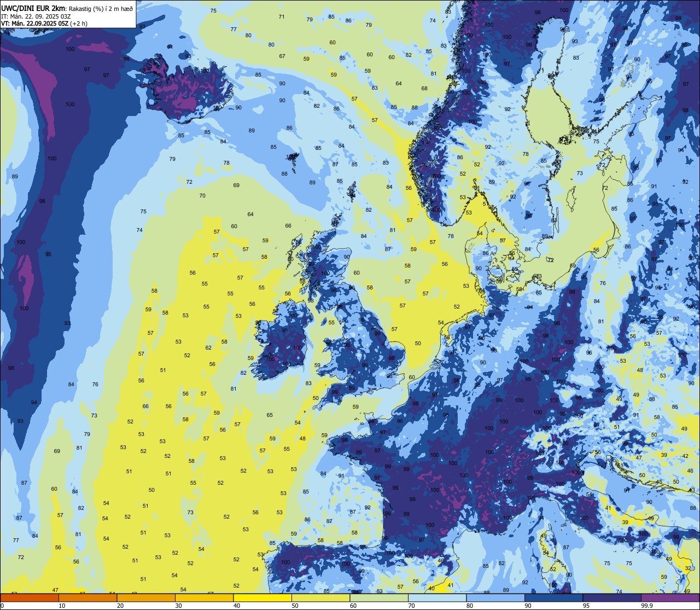The width and height of the screenshot is (700, 610).
Task: Click the map value '71' in the Norwegian Sea
Action: [282, 16]
